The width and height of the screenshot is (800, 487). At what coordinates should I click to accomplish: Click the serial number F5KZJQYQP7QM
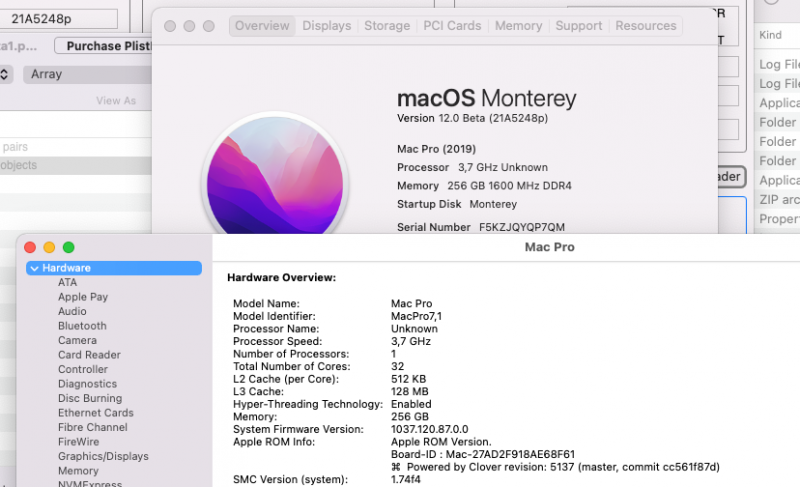point(521,227)
